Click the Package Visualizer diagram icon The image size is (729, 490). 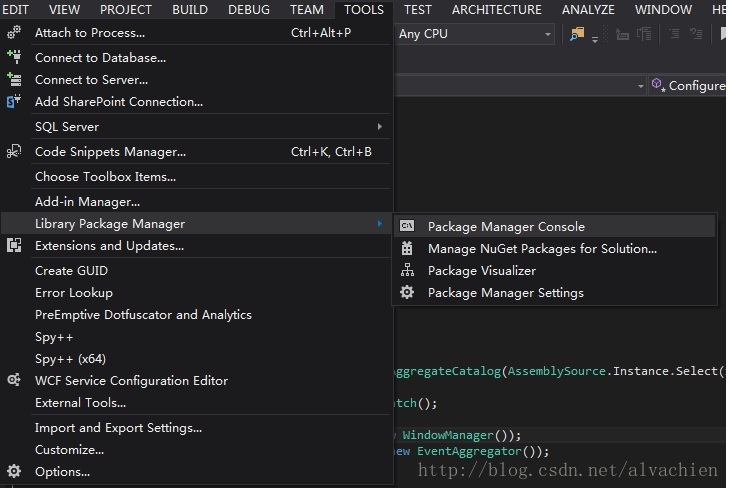tap(407, 270)
